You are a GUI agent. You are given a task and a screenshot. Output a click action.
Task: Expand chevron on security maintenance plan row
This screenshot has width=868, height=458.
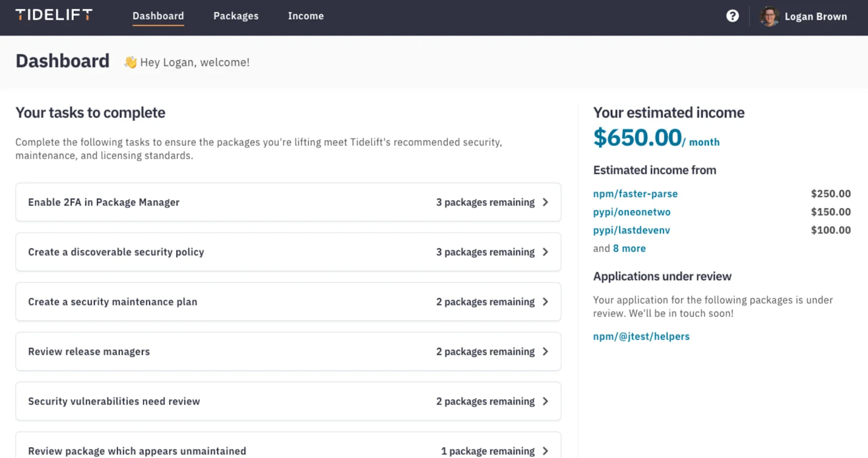tap(545, 302)
